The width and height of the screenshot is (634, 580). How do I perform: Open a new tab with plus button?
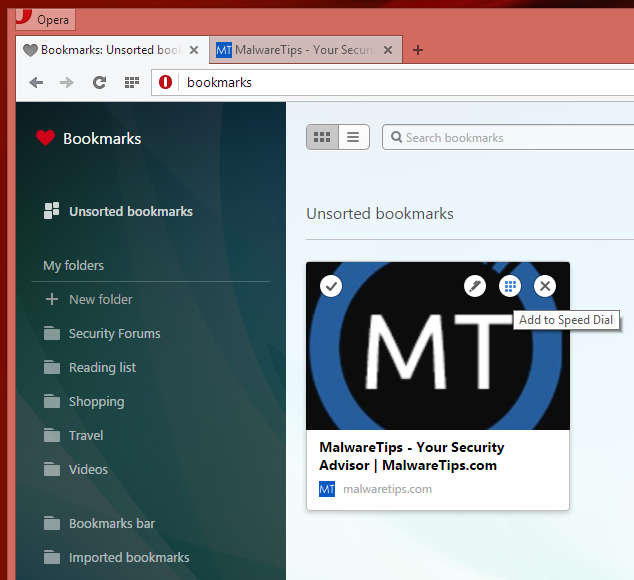tap(418, 50)
